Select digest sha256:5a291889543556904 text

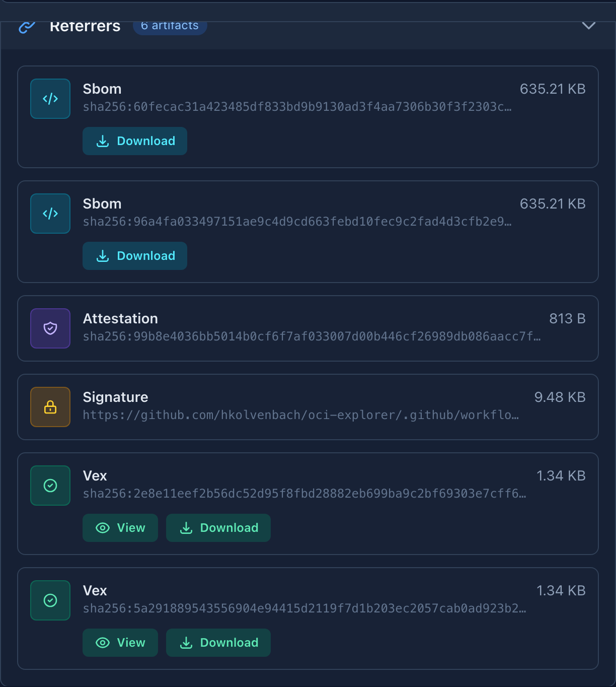pos(304,608)
